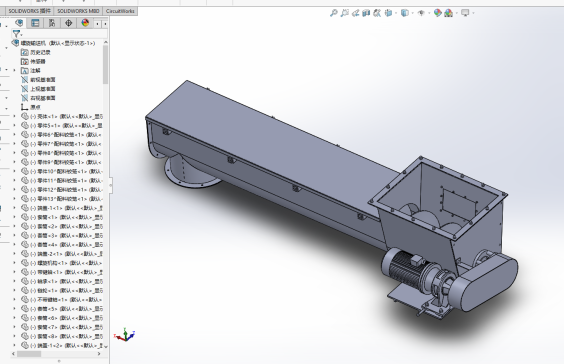Expand the 零件6 component node
Viewport: 564px width, 364px height.
click(x=15, y=135)
